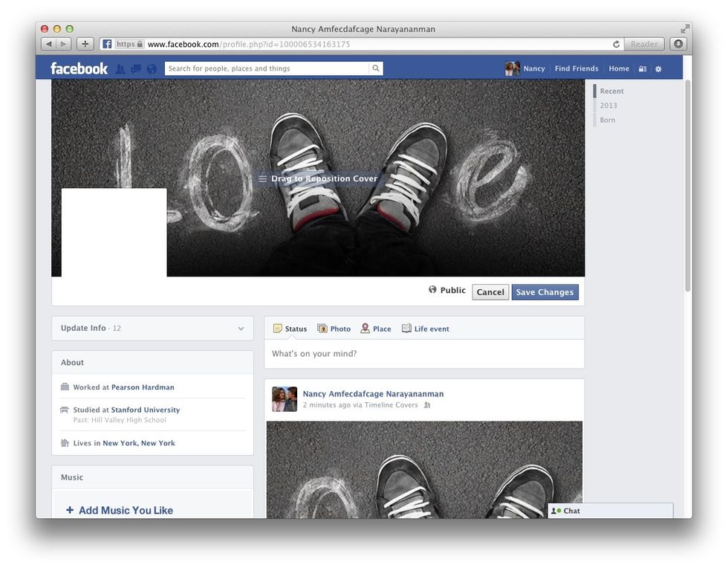Click the search magnifier icon
This screenshot has height=568, width=728.
(376, 68)
